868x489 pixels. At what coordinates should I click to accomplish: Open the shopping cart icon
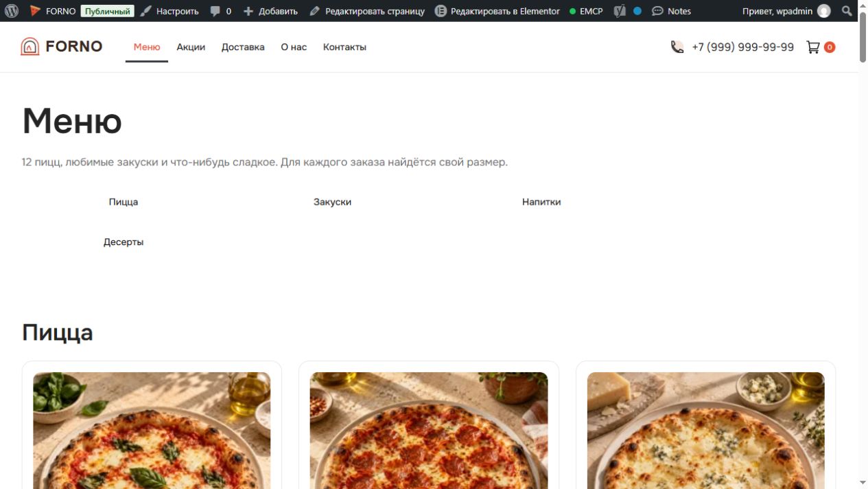[813, 47]
